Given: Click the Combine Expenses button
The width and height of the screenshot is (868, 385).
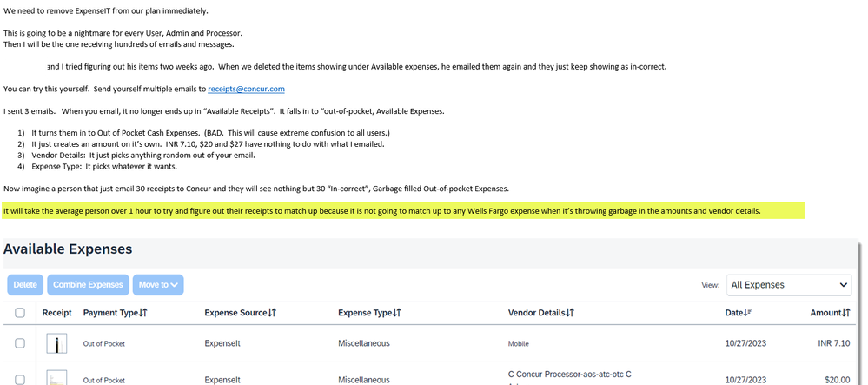Looking at the screenshot, I should click(x=88, y=285).
